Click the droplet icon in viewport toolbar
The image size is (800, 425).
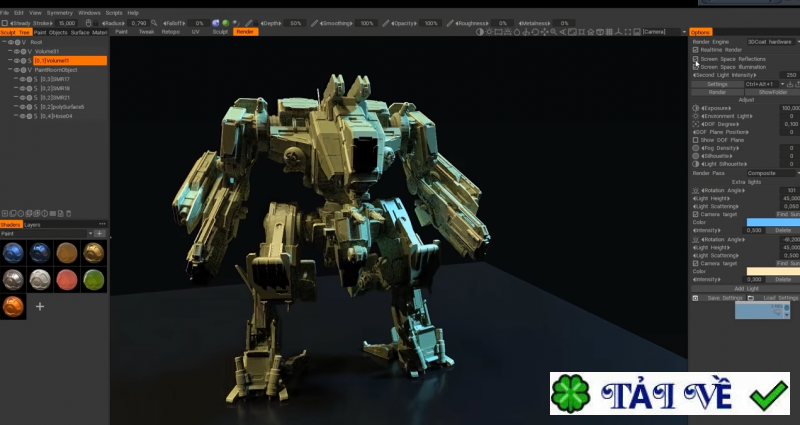tap(517, 32)
